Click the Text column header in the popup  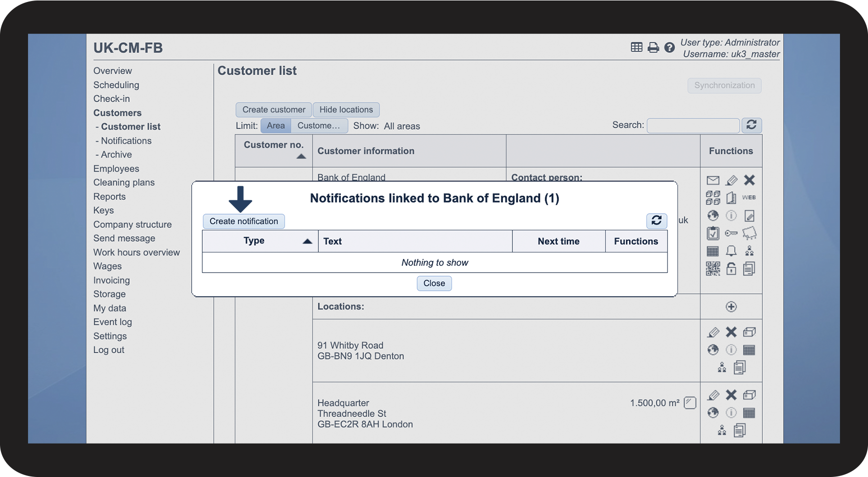tap(415, 241)
